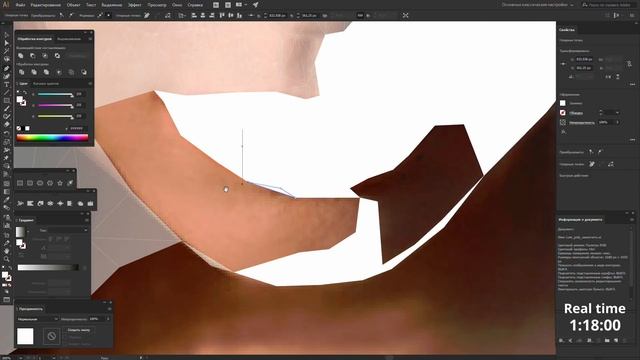Click the Stroke label in Properties panel
This screenshot has height=360, width=640.
[x=576, y=113]
